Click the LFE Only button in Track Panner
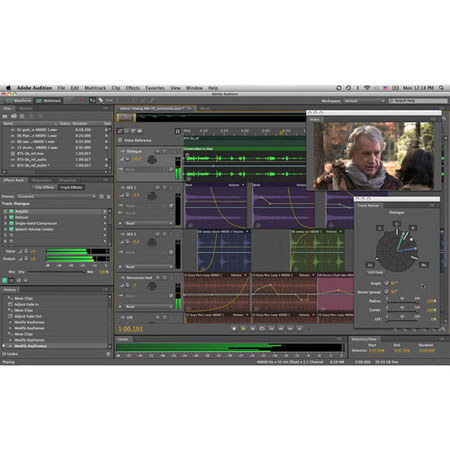 tap(375, 272)
